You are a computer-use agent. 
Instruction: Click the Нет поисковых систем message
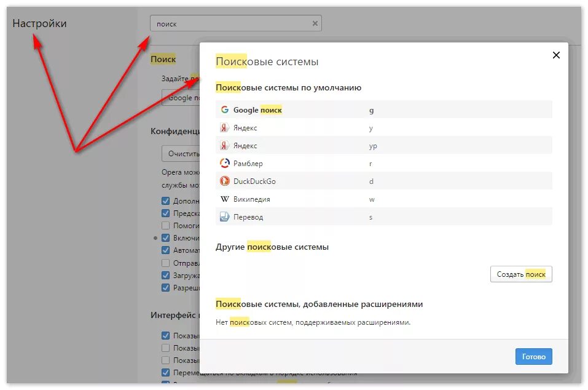pos(313,322)
